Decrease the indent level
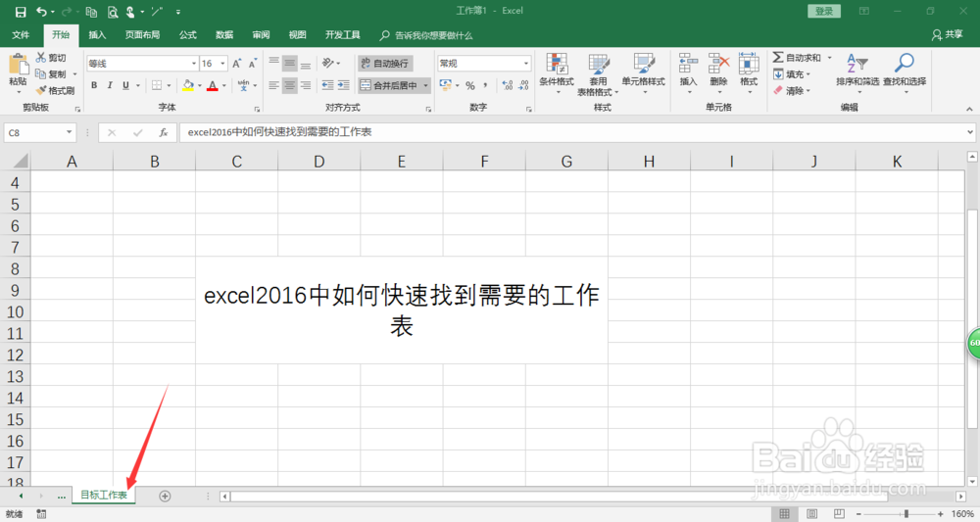980x522 pixels. pos(327,85)
